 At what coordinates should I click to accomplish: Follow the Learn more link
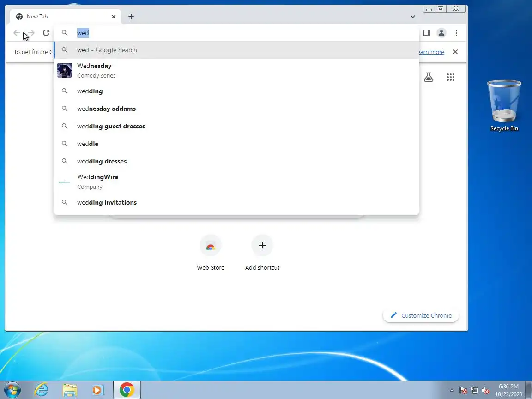[x=431, y=52]
